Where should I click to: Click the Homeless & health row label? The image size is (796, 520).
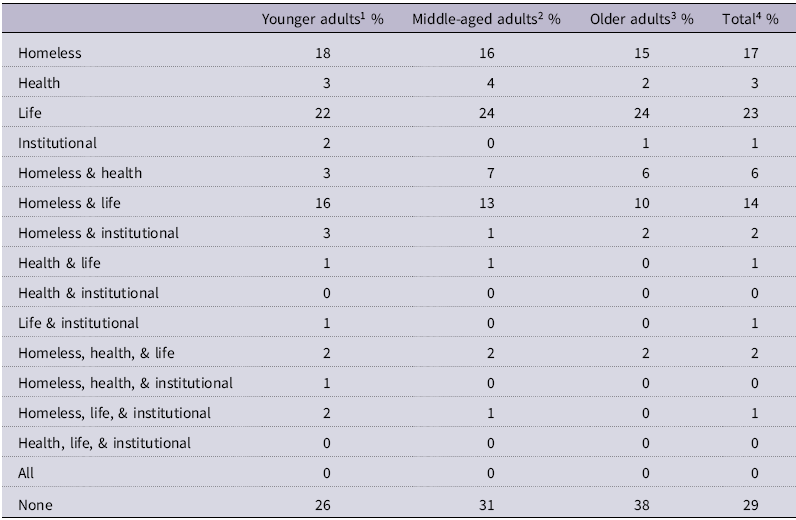[x=80, y=173]
